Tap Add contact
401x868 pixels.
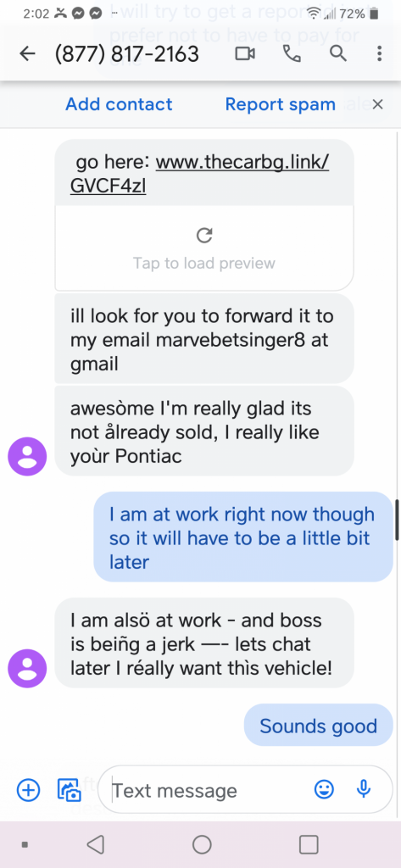pyautogui.click(x=119, y=104)
